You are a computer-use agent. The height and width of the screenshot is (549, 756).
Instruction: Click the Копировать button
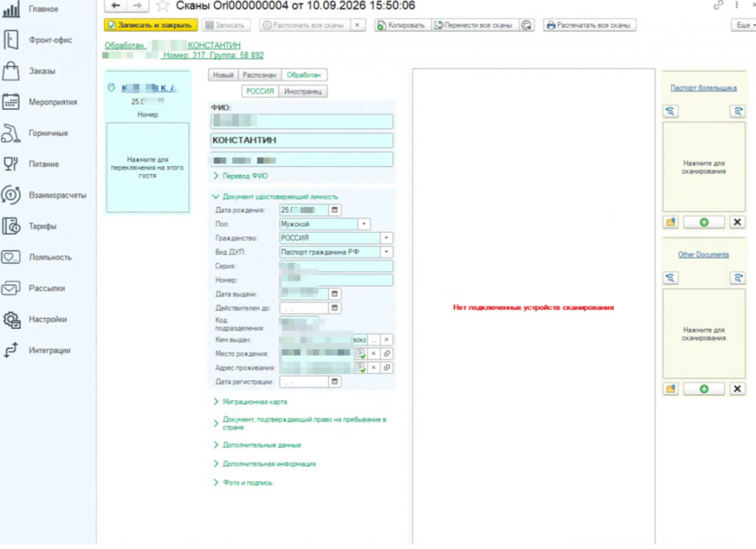click(x=402, y=25)
